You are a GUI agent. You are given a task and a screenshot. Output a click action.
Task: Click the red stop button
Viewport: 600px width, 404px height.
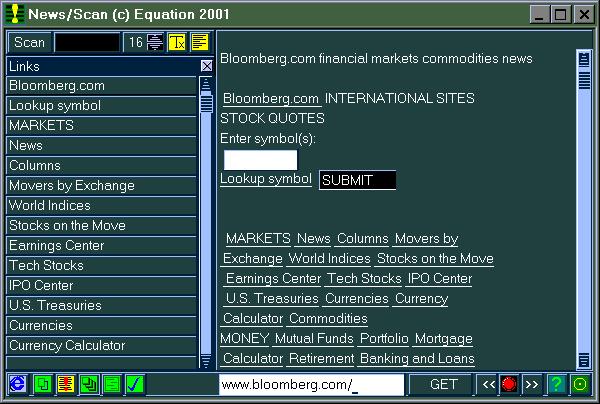tap(509, 384)
